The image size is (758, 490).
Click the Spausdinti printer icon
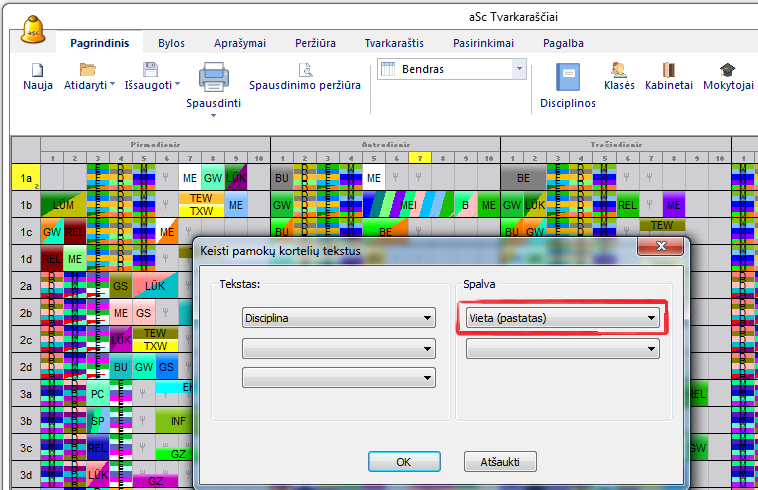tap(215, 78)
